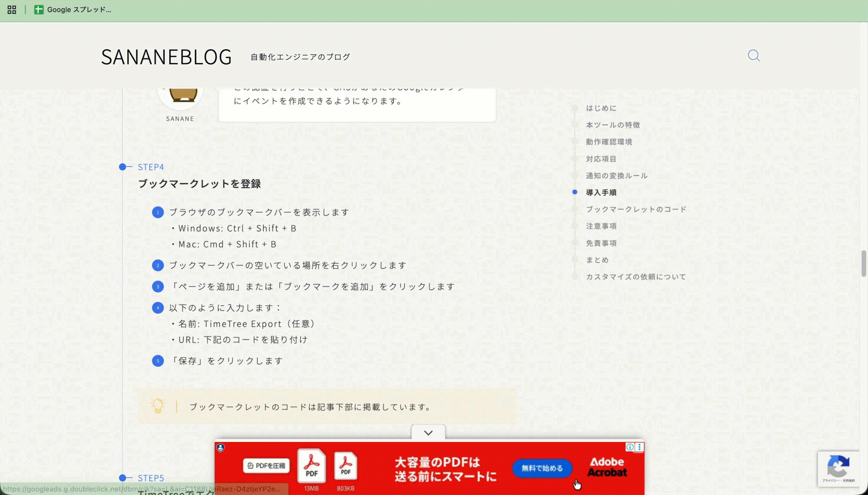Click the PDFを圧縮 button in ad

point(266,466)
